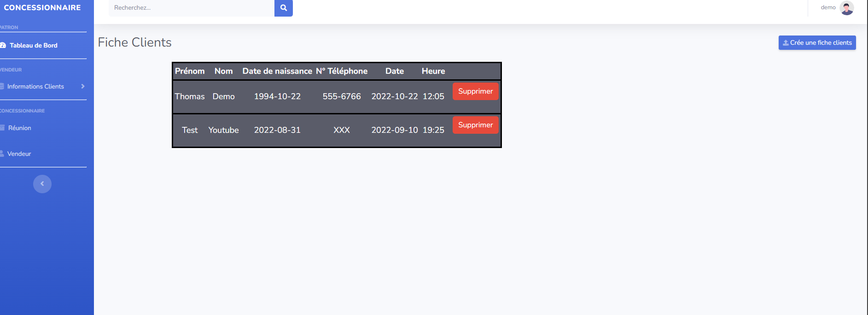Image resolution: width=868 pixels, height=315 pixels.
Task: Click the Nom column header
Action: pyautogui.click(x=223, y=71)
